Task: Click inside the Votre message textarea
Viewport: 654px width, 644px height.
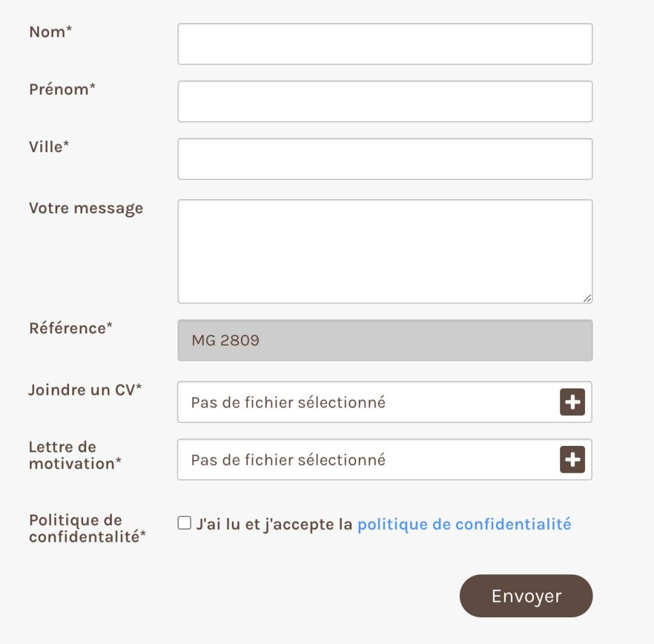Action: point(385,252)
